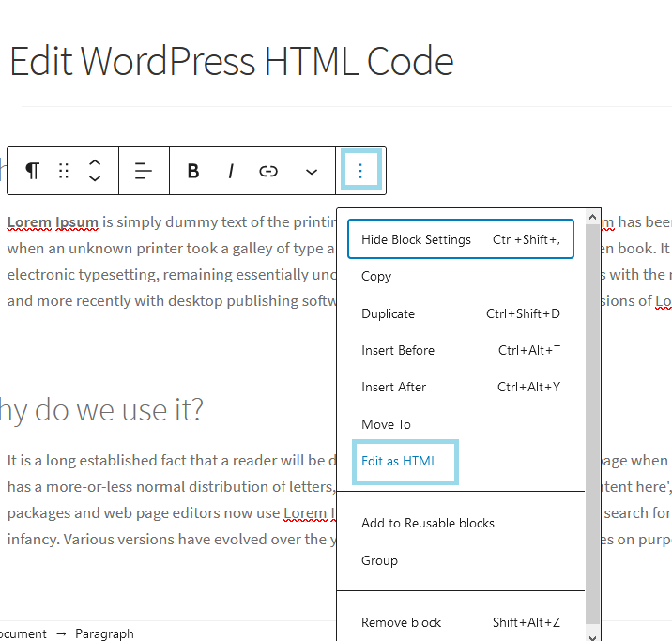
Task: Click the Paragraph breadcrumb at bottom
Action: 104,633
